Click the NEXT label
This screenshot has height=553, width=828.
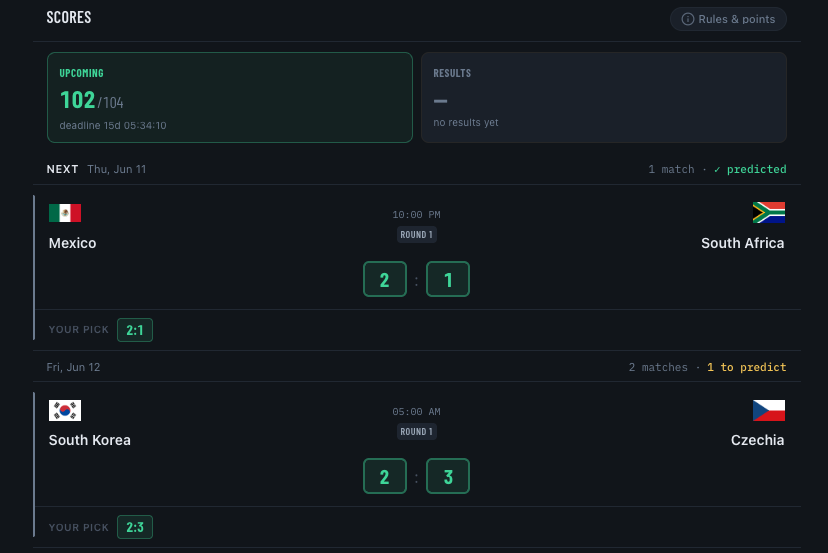click(62, 169)
